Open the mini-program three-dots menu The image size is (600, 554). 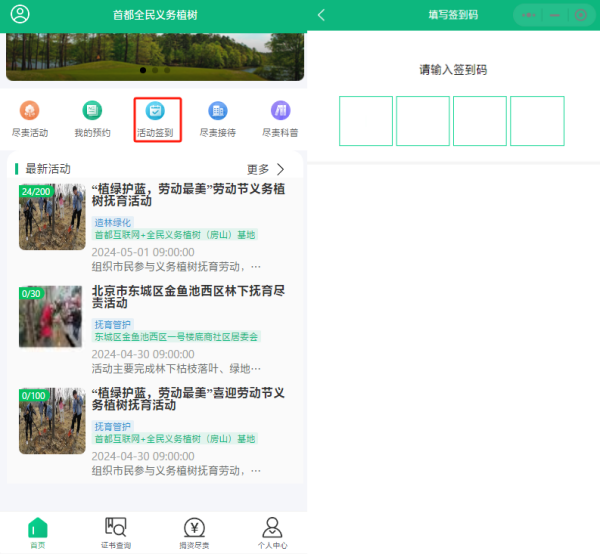pyautogui.click(x=529, y=15)
